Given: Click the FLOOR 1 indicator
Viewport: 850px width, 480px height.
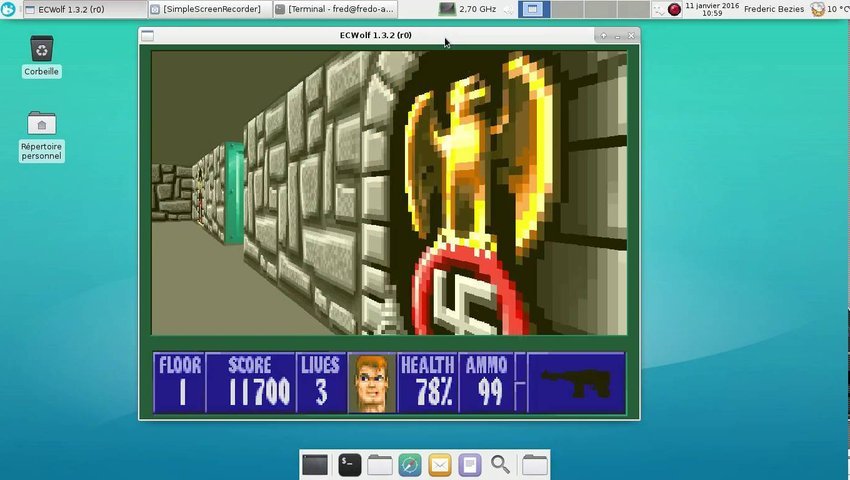Looking at the screenshot, I should pyautogui.click(x=179, y=382).
